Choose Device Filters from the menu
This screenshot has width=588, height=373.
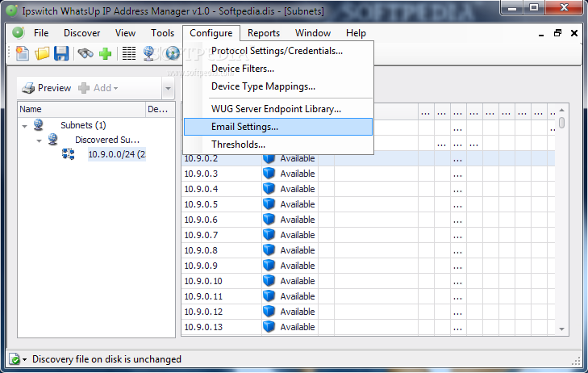[278, 69]
